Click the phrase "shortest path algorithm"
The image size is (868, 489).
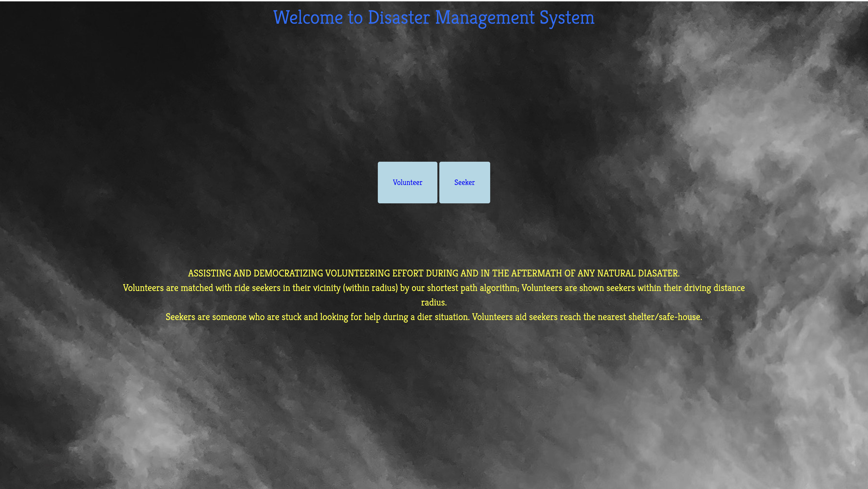473,288
